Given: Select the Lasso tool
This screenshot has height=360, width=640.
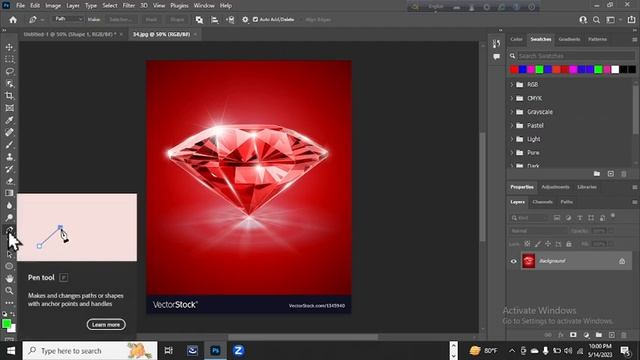Looking at the screenshot, I should point(9,71).
